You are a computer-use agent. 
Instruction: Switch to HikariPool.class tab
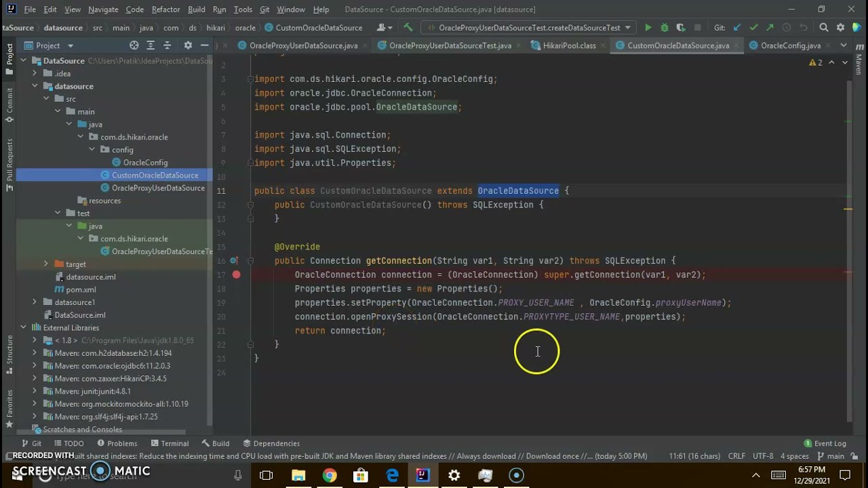pos(569,45)
